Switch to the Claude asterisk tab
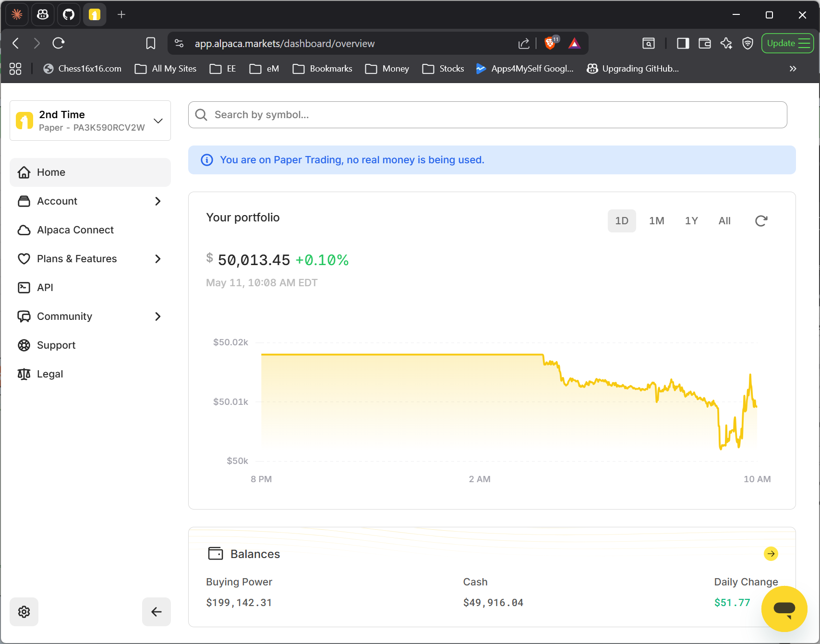This screenshot has height=644, width=820. click(x=17, y=14)
